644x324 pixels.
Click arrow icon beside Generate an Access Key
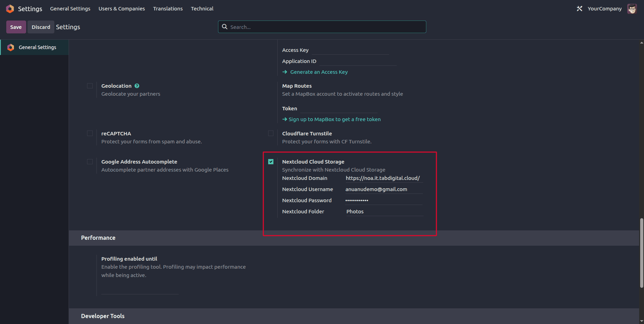(x=285, y=72)
